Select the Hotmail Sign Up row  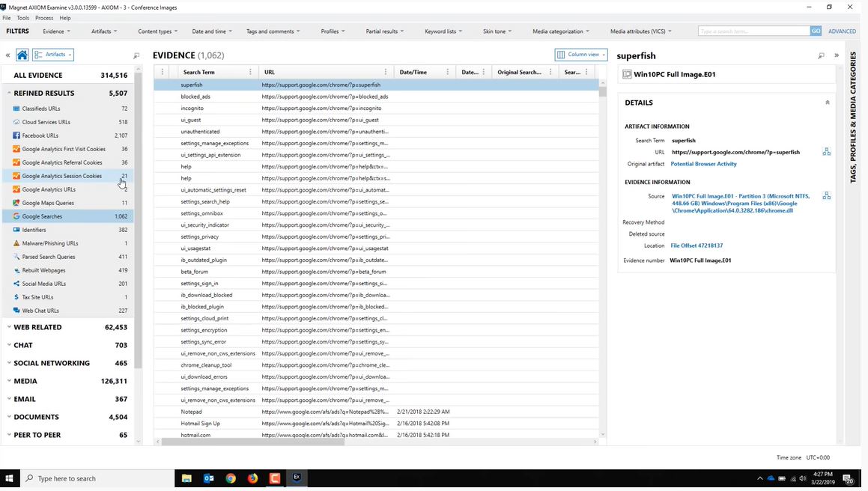coord(376,424)
